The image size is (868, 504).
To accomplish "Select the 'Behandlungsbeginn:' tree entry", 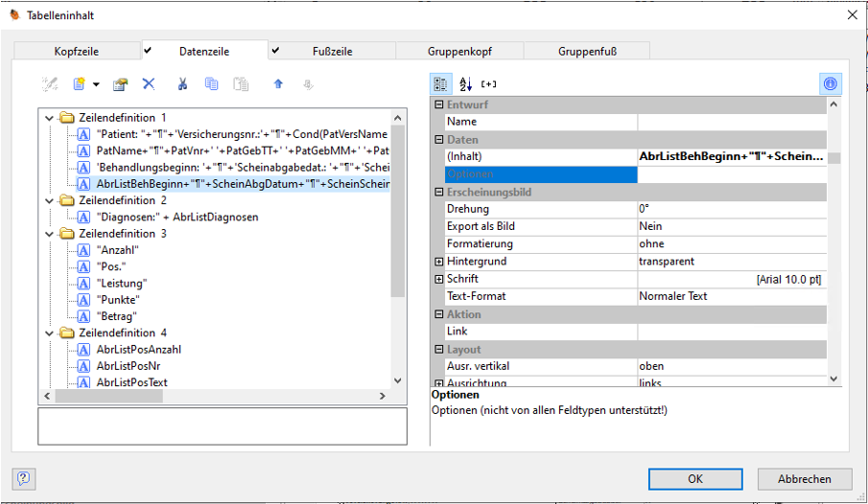I will [243, 167].
